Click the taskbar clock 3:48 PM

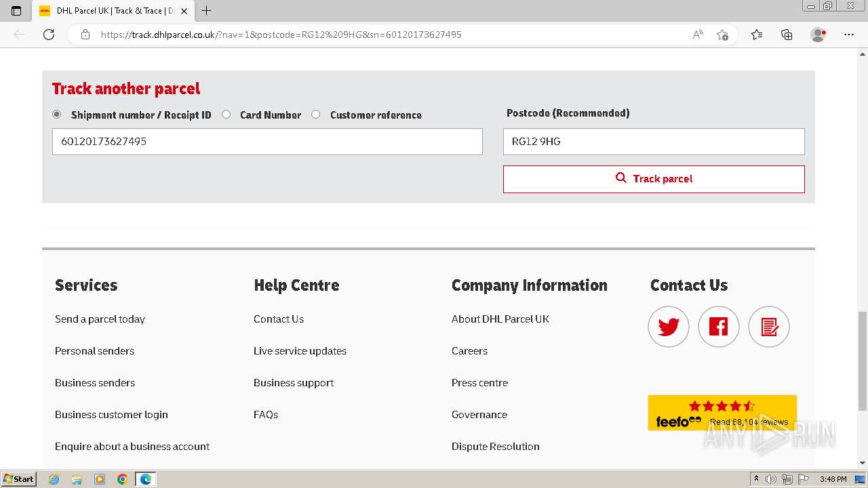point(833,479)
